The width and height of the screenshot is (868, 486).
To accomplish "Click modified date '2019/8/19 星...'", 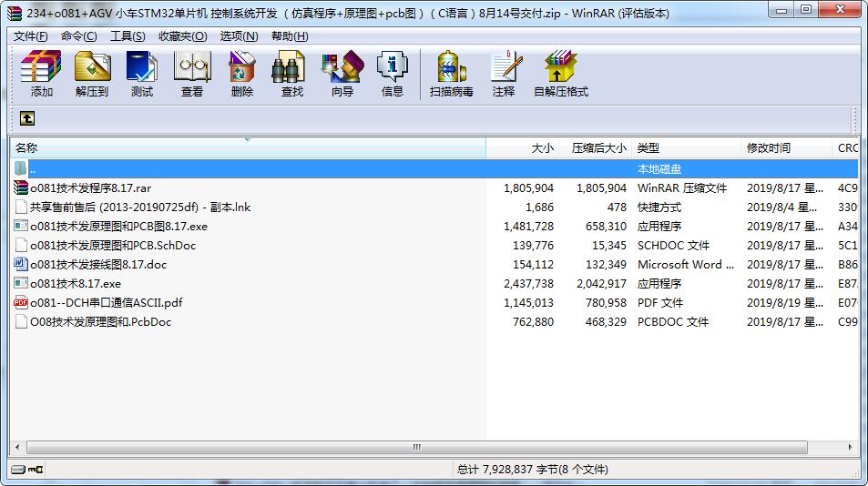I will pos(785,302).
